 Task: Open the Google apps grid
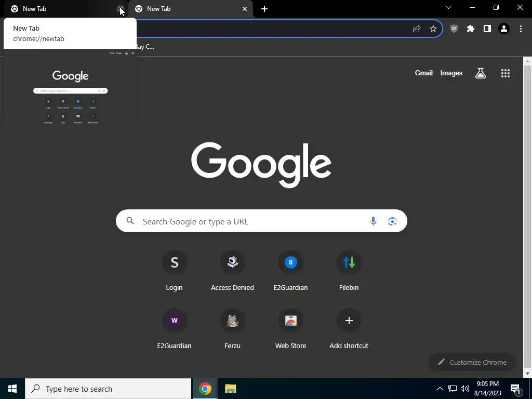tap(505, 73)
